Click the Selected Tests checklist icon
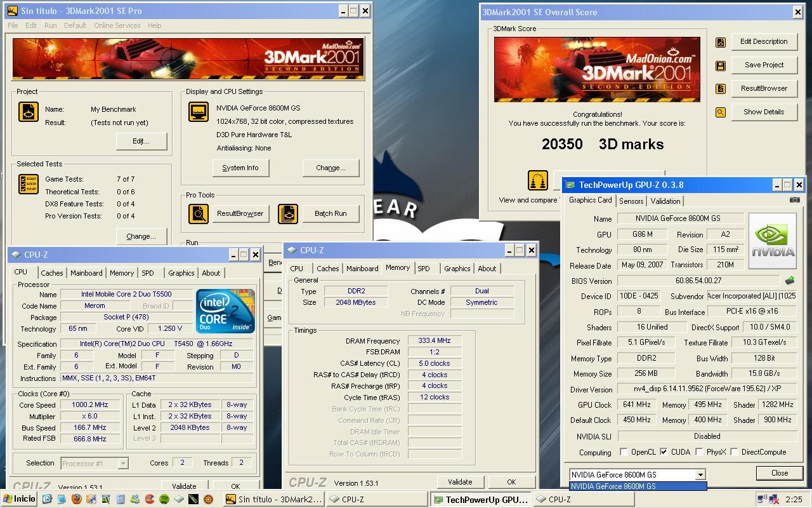812x508 pixels. 29,184
